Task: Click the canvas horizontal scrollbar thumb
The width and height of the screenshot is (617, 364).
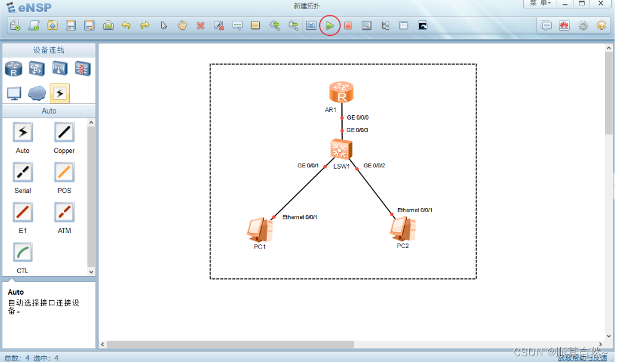Action: coord(231,344)
